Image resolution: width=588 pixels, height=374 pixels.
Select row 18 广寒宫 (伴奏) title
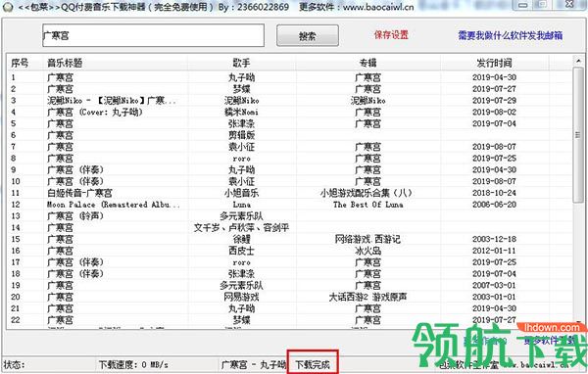tap(75, 274)
